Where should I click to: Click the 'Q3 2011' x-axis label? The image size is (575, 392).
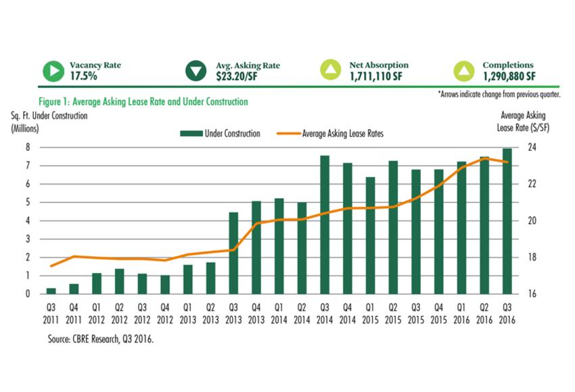tap(51, 314)
